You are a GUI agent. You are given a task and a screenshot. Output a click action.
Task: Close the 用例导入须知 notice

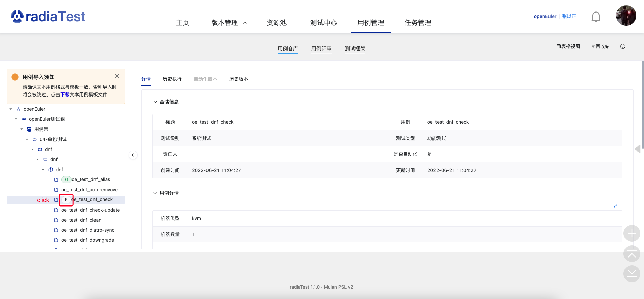(x=117, y=76)
